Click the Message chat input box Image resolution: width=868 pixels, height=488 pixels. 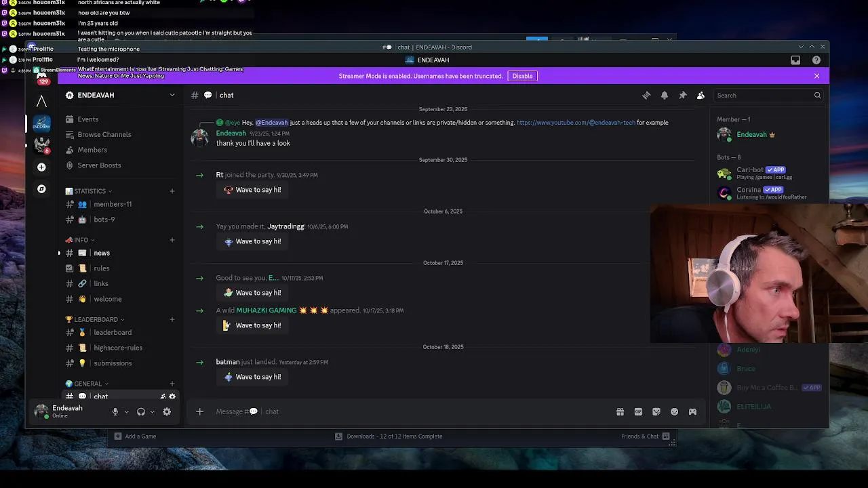407,411
